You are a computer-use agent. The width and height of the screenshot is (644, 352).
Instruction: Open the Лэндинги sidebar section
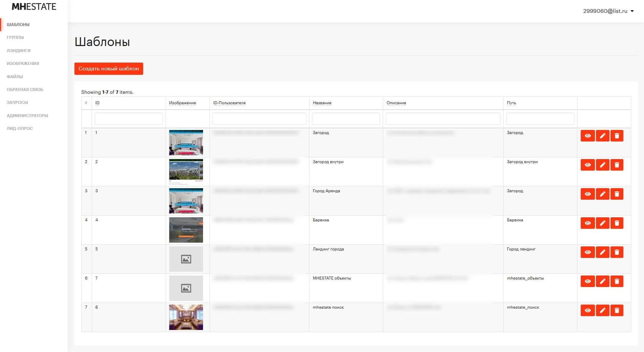[x=19, y=50]
